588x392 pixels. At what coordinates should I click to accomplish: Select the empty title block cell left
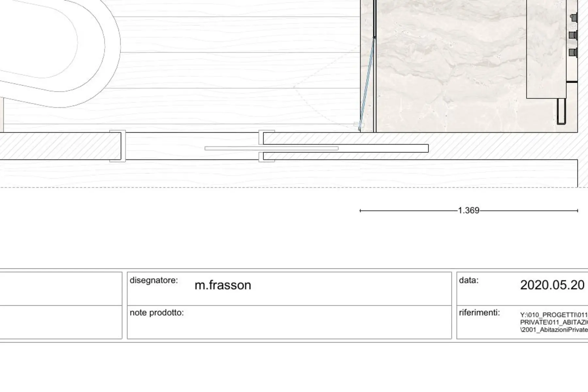click(x=61, y=289)
